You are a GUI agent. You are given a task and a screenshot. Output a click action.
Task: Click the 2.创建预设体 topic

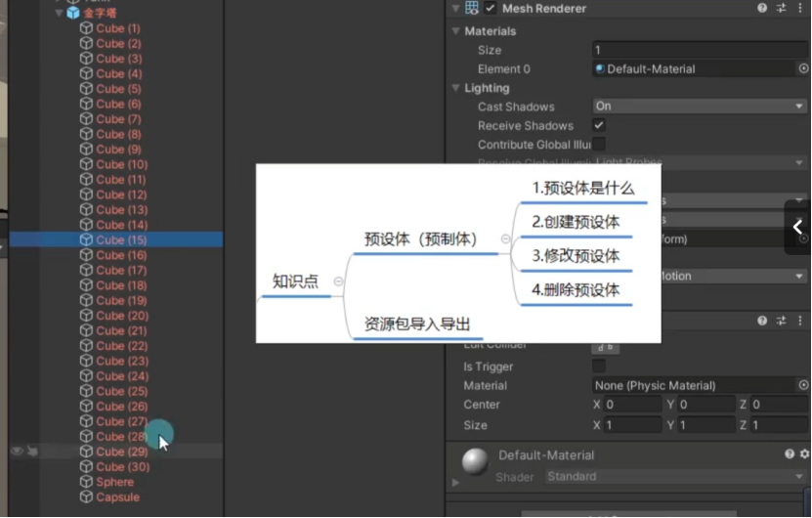tap(576, 222)
